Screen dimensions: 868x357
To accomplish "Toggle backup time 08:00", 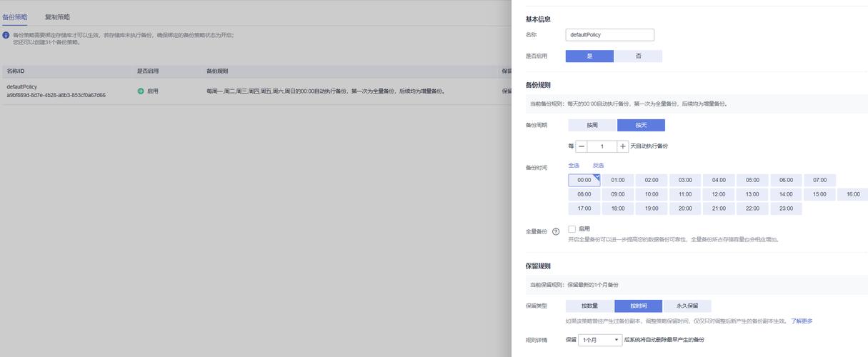I will click(x=584, y=194).
